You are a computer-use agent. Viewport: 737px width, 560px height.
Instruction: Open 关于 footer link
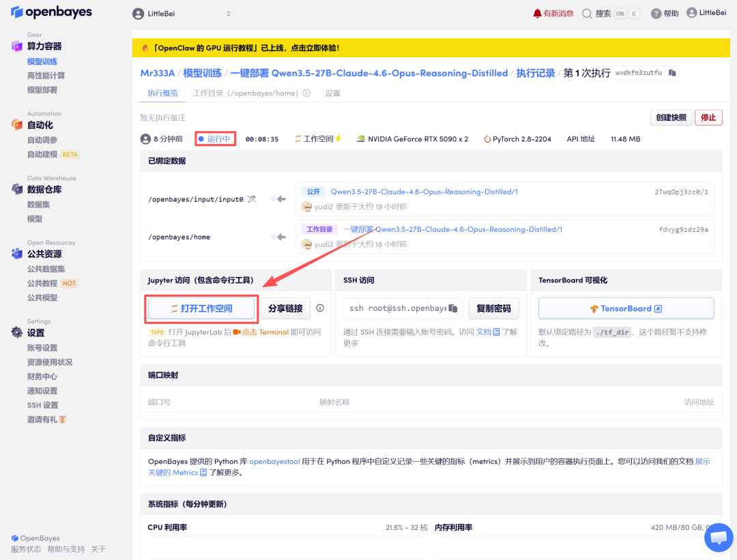[x=98, y=549]
